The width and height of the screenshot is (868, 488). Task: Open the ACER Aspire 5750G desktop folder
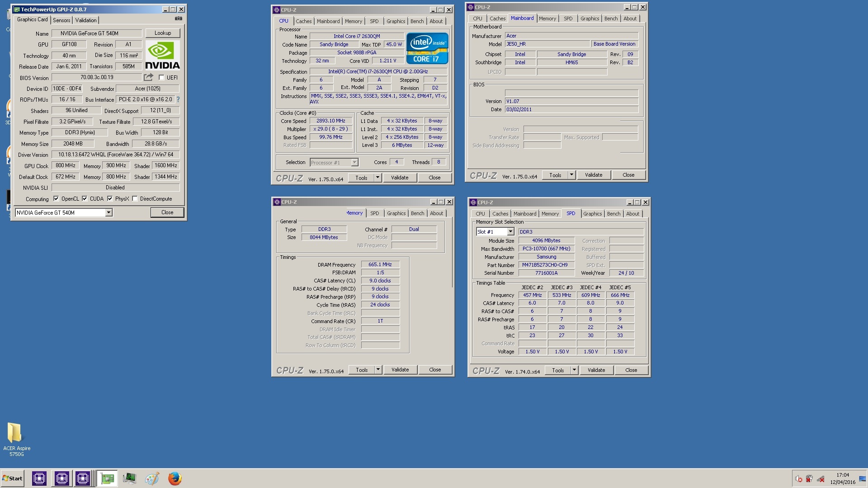pyautogui.click(x=16, y=439)
